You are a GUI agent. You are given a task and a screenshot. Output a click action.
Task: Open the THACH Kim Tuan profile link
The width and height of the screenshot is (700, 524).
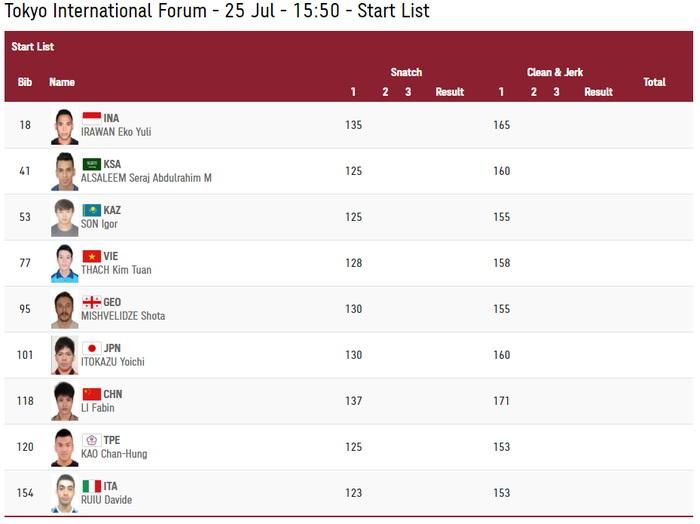click(x=116, y=270)
